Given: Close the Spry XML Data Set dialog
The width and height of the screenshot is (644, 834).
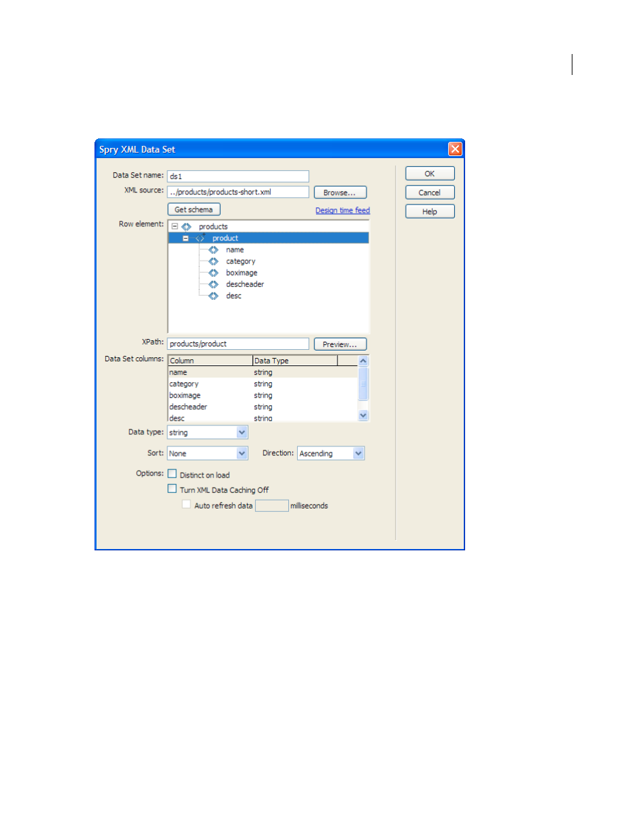Looking at the screenshot, I should pos(455,149).
